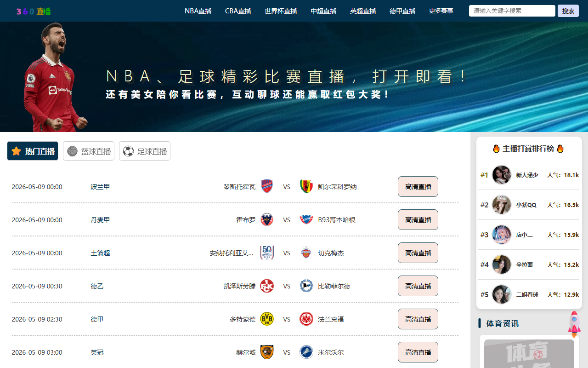Focus the keyword search input field
The width and height of the screenshot is (588, 368).
512,11
